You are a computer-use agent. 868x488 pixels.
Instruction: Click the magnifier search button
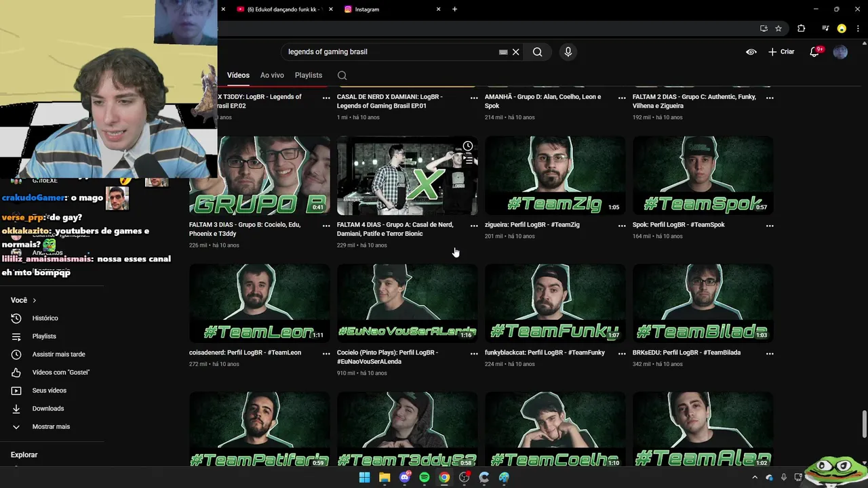(x=537, y=52)
